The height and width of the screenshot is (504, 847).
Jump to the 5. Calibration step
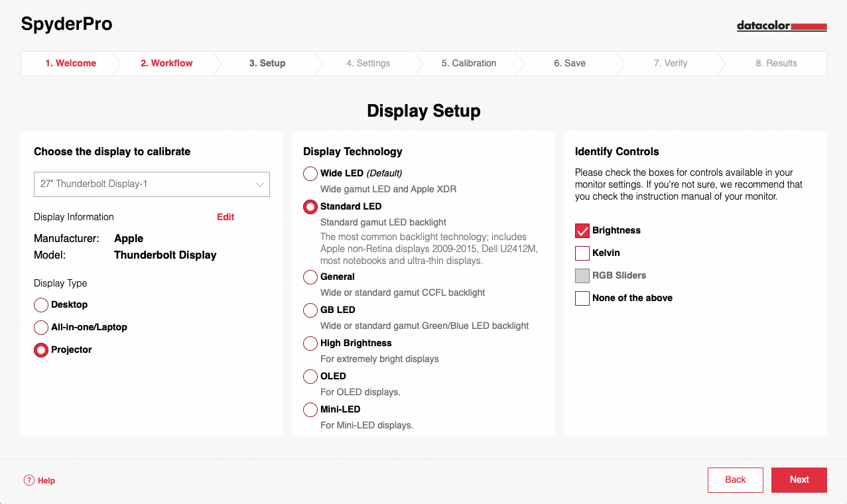[x=469, y=64]
